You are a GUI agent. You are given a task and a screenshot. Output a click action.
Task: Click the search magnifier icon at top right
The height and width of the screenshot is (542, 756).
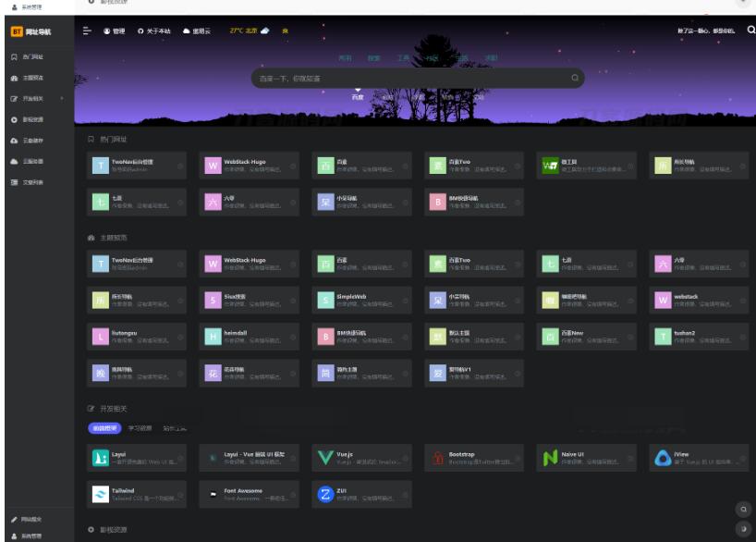tap(750, 31)
